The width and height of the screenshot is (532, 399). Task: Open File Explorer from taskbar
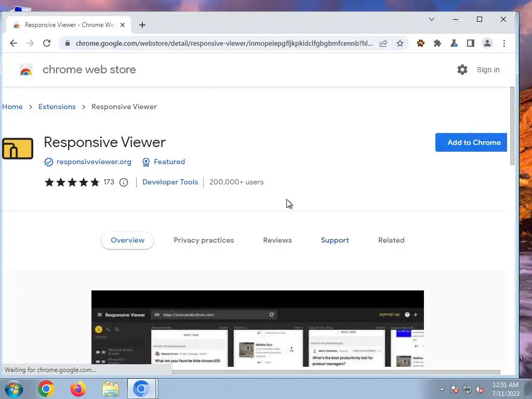click(111, 389)
